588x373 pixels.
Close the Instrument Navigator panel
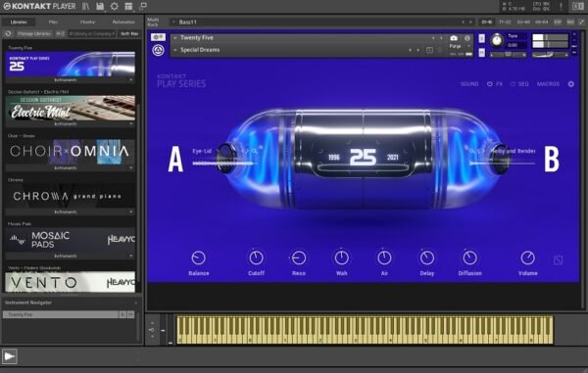coord(136,303)
